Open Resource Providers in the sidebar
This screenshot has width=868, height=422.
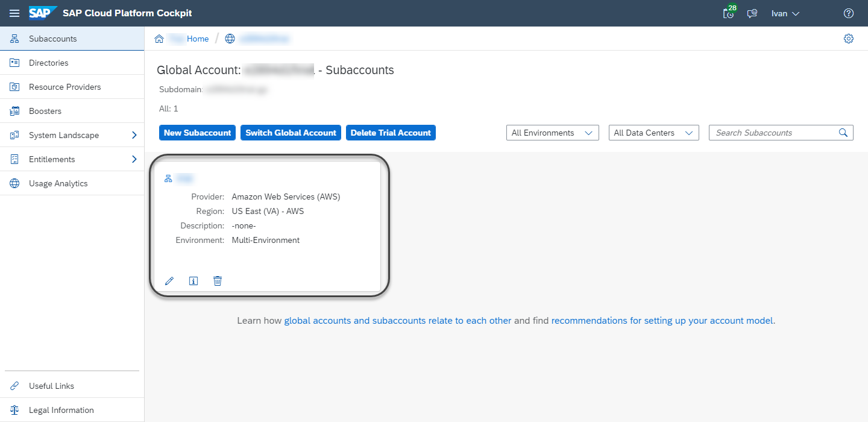(72, 87)
